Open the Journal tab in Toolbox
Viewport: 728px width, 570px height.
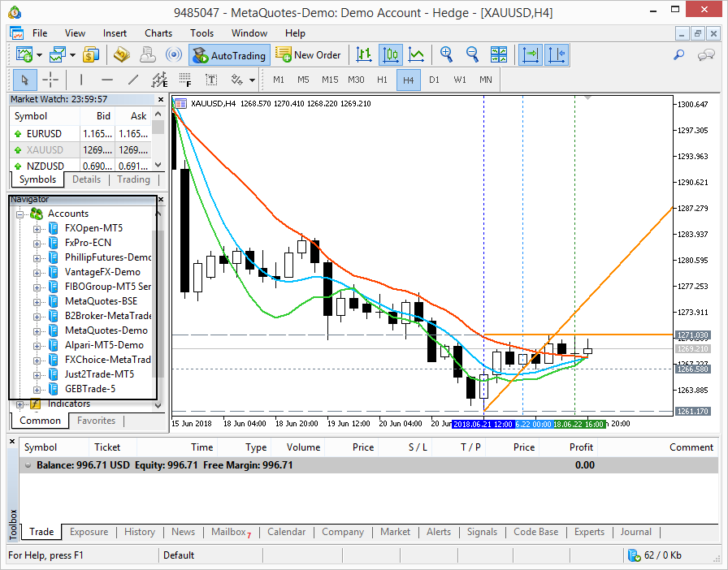(635, 532)
